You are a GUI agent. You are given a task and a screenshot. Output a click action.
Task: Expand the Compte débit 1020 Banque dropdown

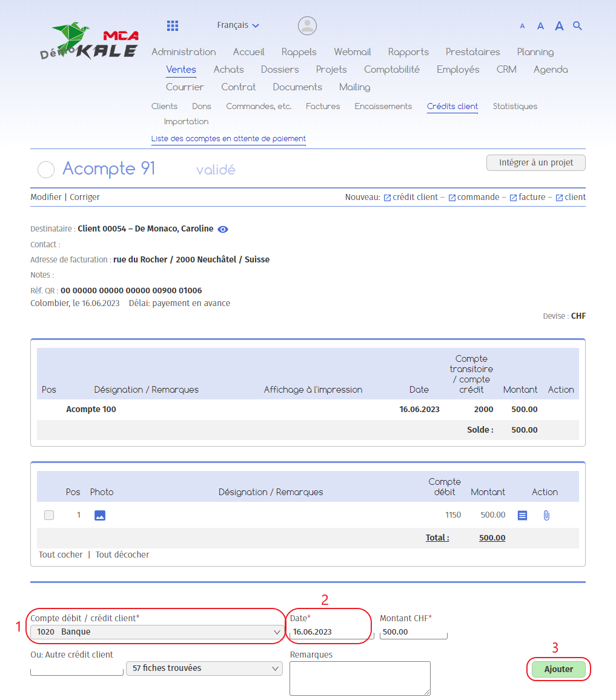point(156,632)
